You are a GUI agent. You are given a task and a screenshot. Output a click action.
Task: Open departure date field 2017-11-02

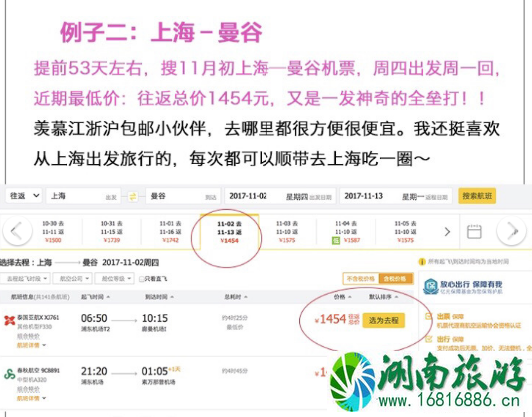click(x=280, y=196)
